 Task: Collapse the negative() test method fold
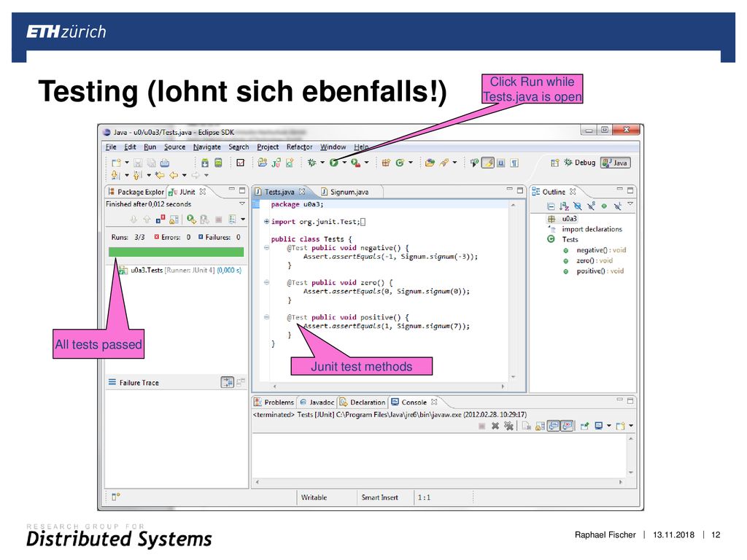(266, 248)
